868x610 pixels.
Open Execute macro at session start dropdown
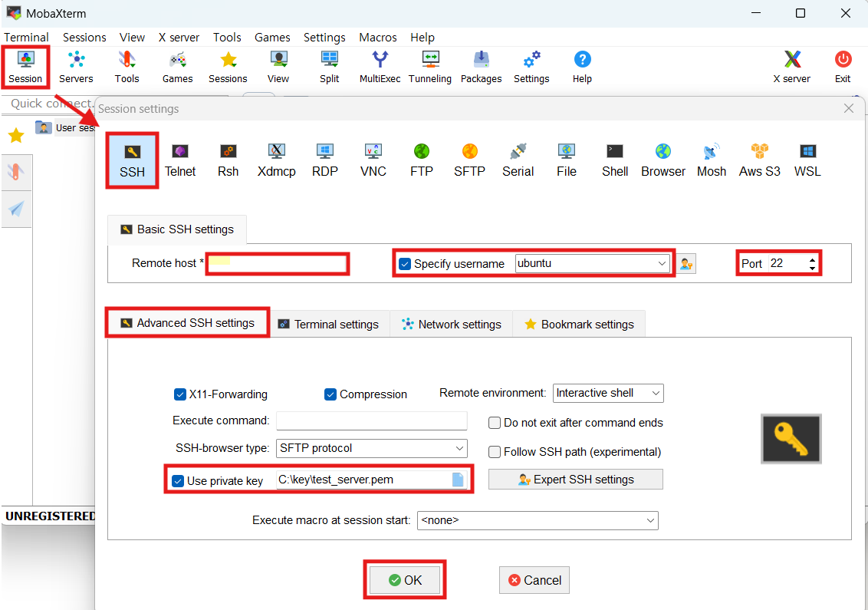(538, 521)
